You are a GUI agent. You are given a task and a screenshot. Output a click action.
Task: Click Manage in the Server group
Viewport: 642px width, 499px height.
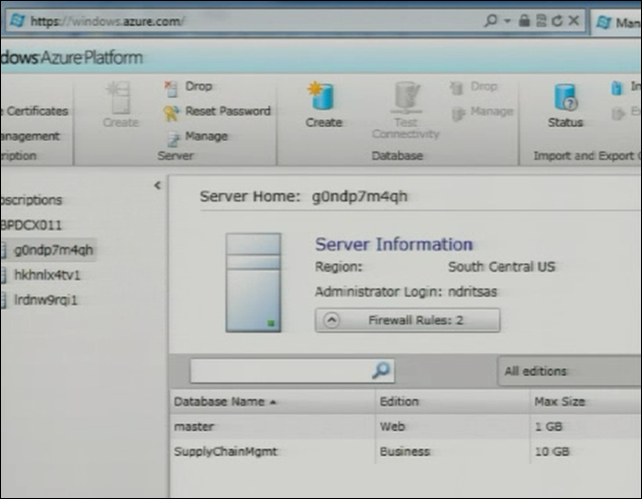(197, 137)
